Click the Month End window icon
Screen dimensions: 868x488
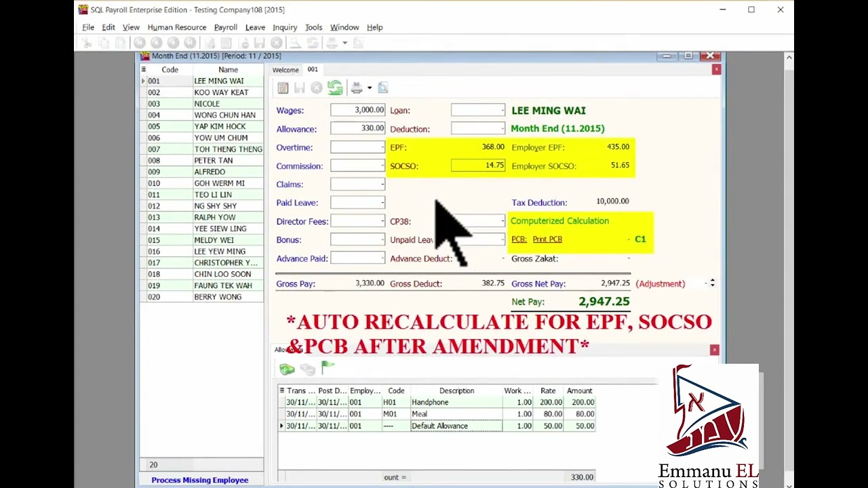[x=144, y=56]
